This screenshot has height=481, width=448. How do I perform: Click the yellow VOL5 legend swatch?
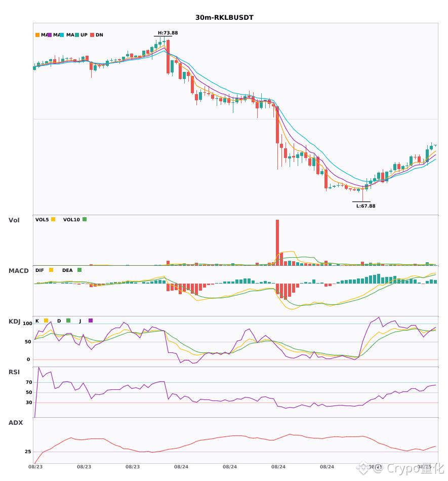point(53,219)
